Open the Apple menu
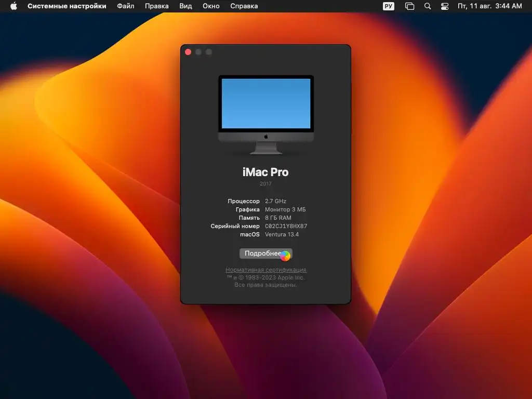The image size is (532, 399). coord(14,6)
